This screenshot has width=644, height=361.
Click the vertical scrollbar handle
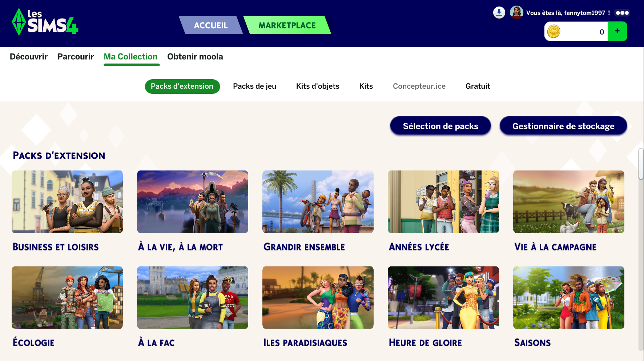[x=641, y=164]
